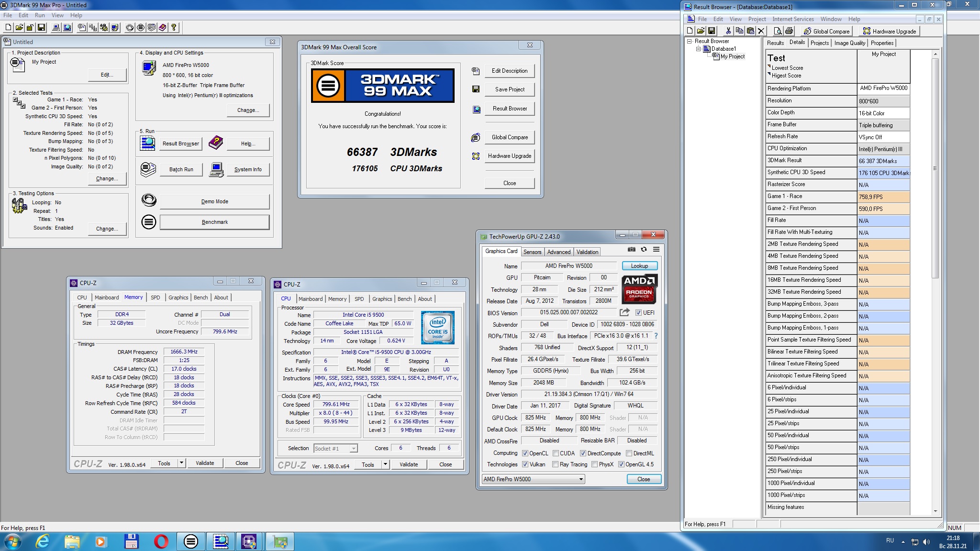Toggle the PhysX checkbox in GPU-Z
This screenshot has height=551, width=980.
point(594,464)
